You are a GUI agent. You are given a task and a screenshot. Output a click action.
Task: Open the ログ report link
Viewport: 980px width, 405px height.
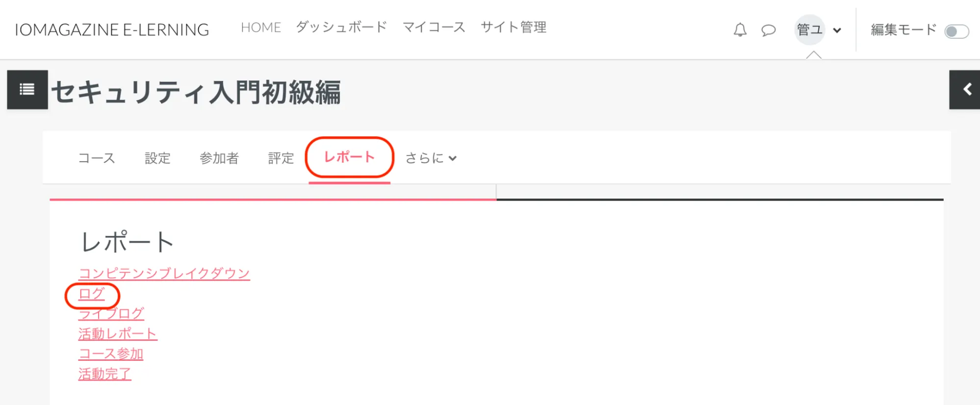coord(92,294)
